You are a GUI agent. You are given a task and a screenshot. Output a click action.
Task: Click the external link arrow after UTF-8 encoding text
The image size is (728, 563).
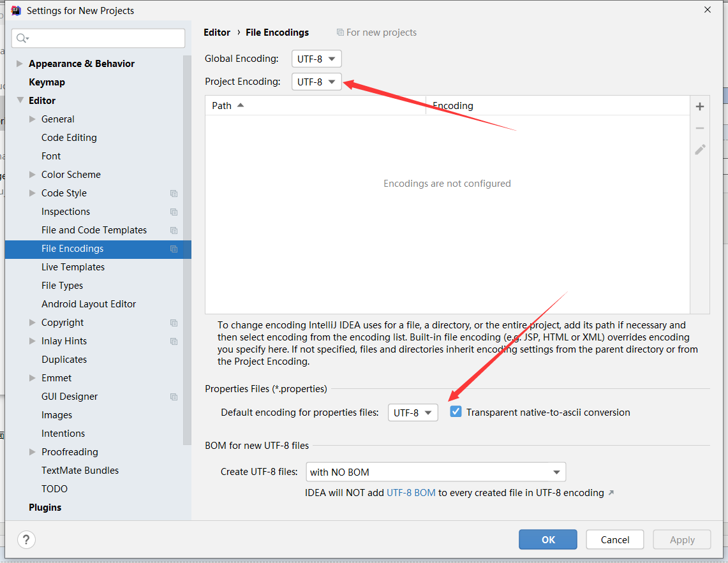611,492
